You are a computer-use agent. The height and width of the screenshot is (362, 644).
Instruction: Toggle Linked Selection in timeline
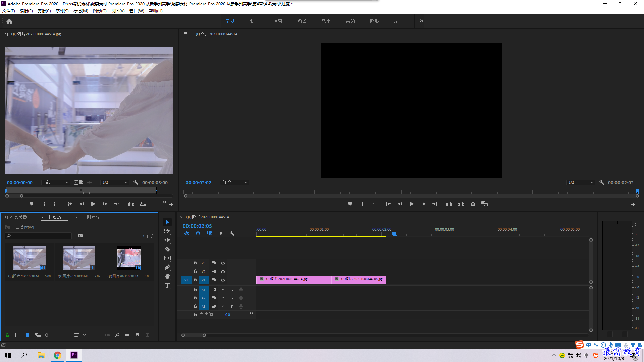(209, 233)
